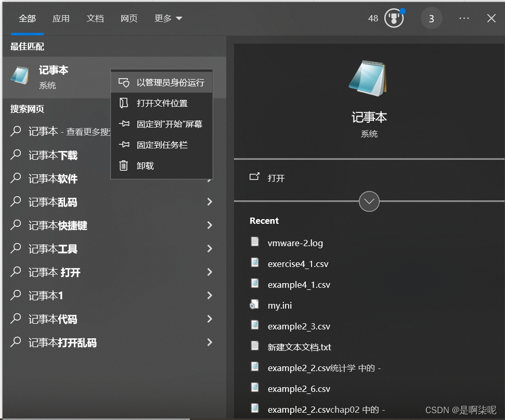Click search icon beside 记事本打开乱码

point(16,342)
